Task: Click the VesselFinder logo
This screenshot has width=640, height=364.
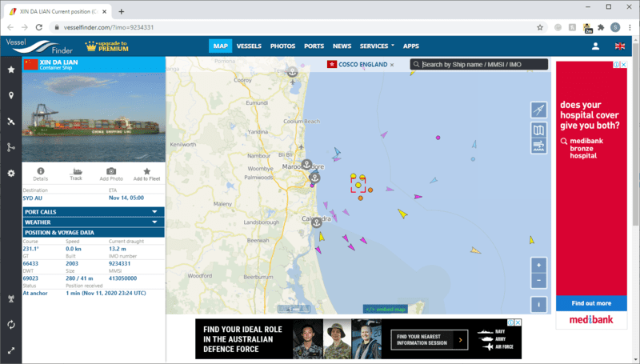Action: click(x=39, y=46)
